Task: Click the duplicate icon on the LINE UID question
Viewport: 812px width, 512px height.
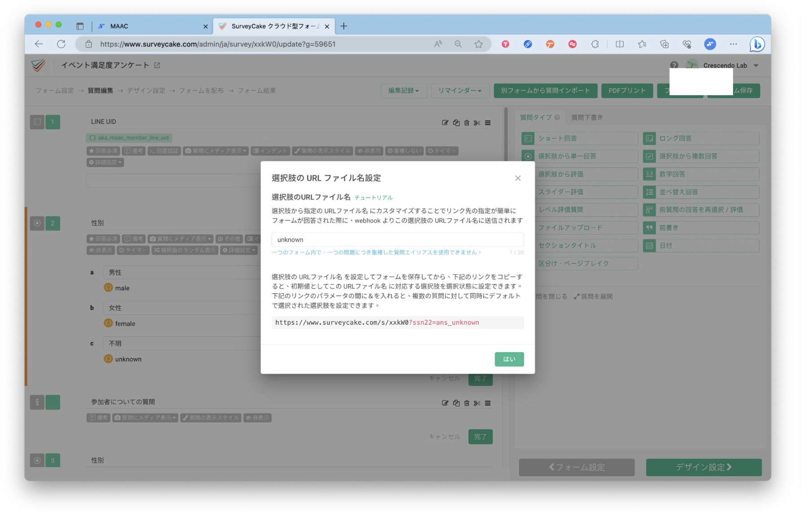Action: coord(456,123)
